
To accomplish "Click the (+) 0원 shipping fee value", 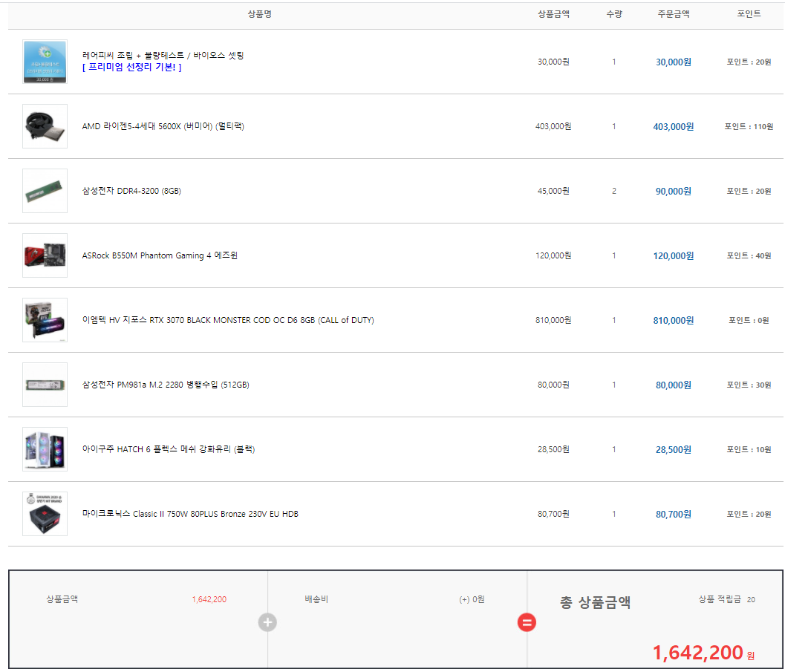I will coord(472,599).
